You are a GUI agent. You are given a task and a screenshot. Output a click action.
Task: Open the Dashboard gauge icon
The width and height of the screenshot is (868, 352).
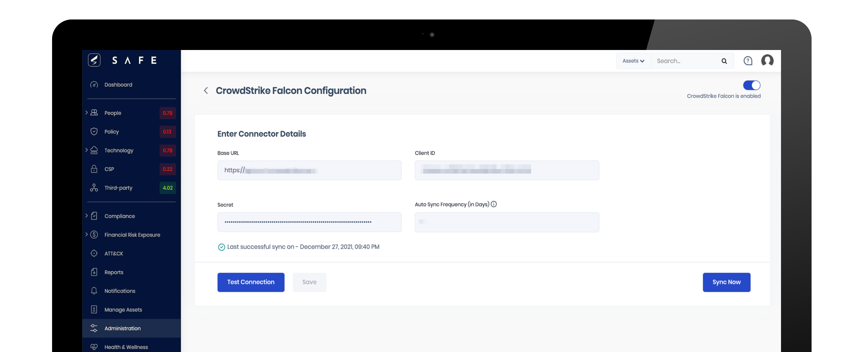(x=94, y=85)
